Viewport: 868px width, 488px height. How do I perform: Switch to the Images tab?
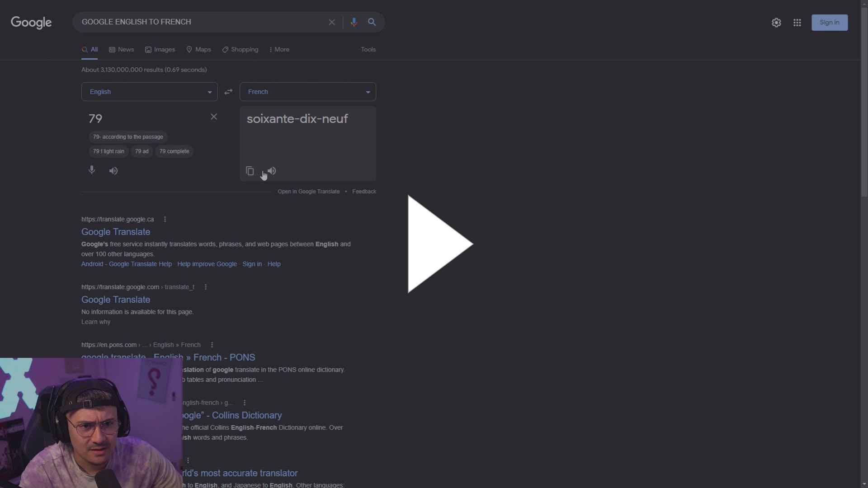coord(160,49)
